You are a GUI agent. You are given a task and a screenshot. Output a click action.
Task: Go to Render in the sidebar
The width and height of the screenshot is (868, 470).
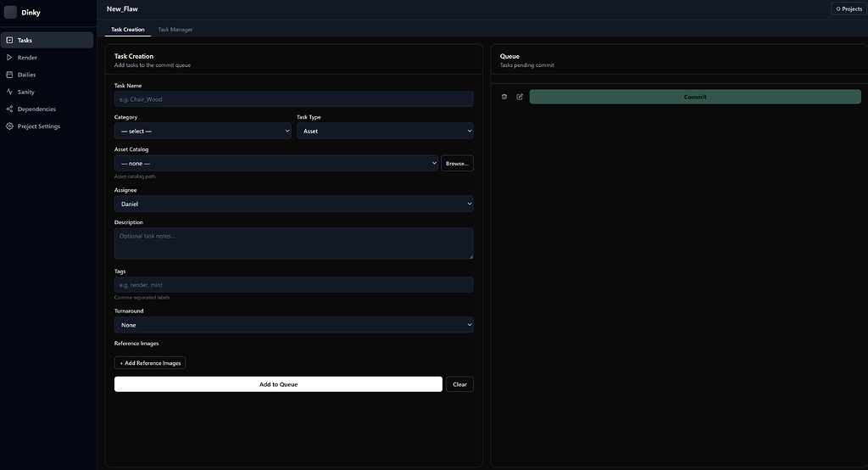click(47, 57)
